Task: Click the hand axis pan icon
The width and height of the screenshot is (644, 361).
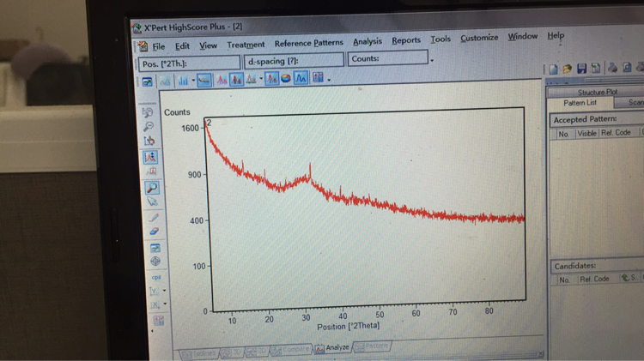Action: pos(149,141)
